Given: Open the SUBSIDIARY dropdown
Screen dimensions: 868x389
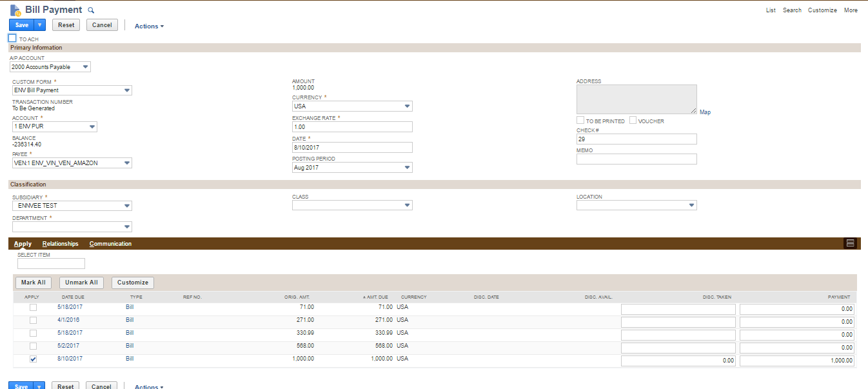Looking at the screenshot, I should [127, 205].
